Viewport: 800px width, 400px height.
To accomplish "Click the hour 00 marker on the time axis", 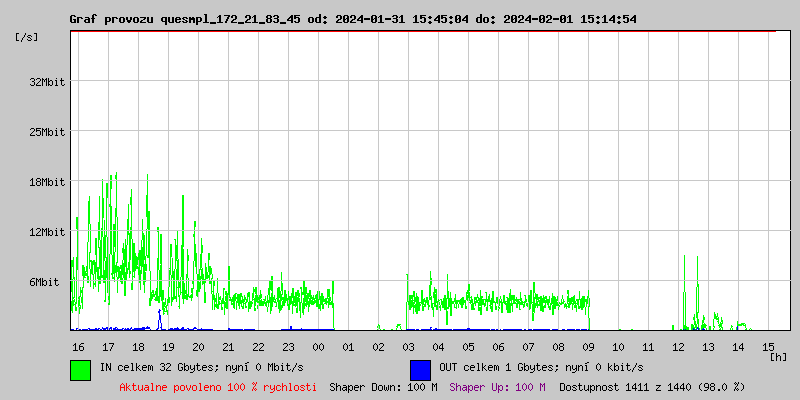I will point(318,346).
